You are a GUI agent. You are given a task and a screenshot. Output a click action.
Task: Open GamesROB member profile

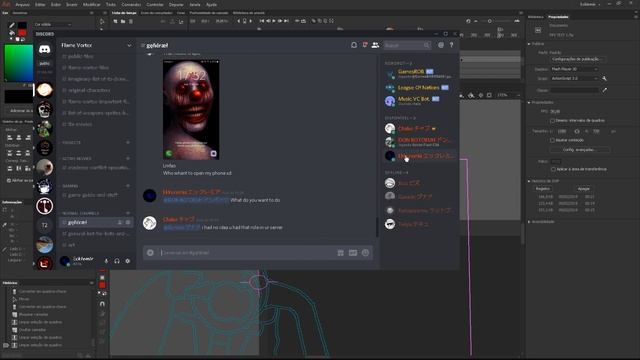click(418, 73)
